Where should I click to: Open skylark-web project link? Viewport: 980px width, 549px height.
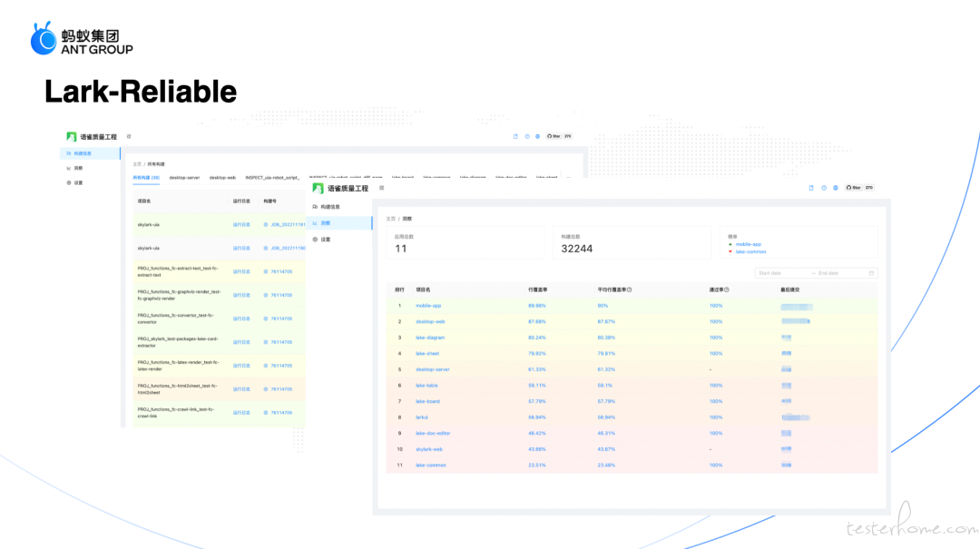428,449
